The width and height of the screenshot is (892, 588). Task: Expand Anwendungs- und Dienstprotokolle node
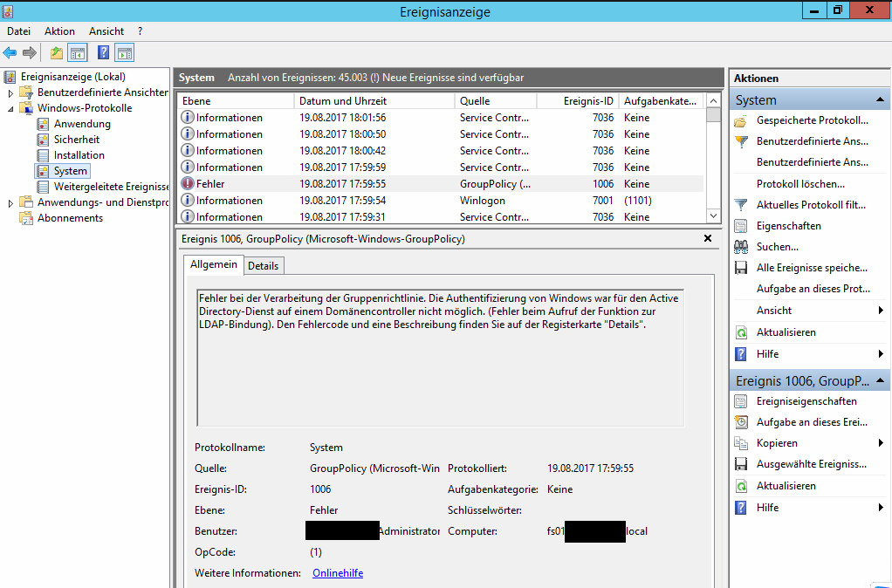point(10,203)
